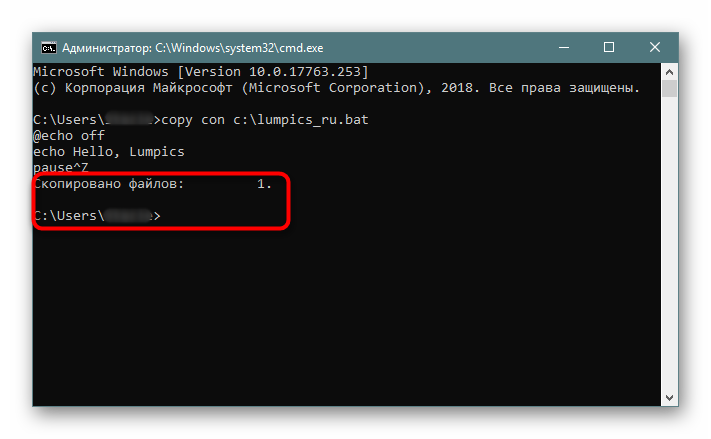This screenshot has height=439, width=711.
Task: Click the Скопировано файлов message
Action: click(109, 184)
